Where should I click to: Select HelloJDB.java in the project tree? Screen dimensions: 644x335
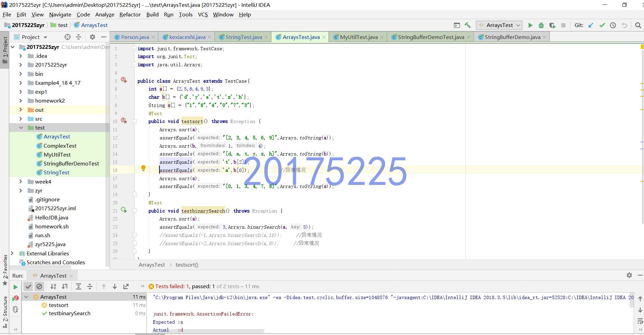[x=52, y=217]
